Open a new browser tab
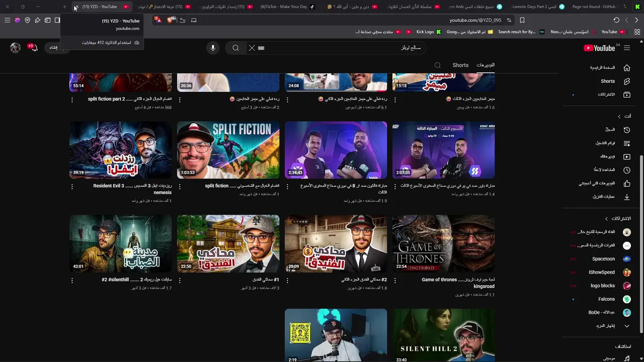This screenshot has height=362, width=644. point(64,7)
